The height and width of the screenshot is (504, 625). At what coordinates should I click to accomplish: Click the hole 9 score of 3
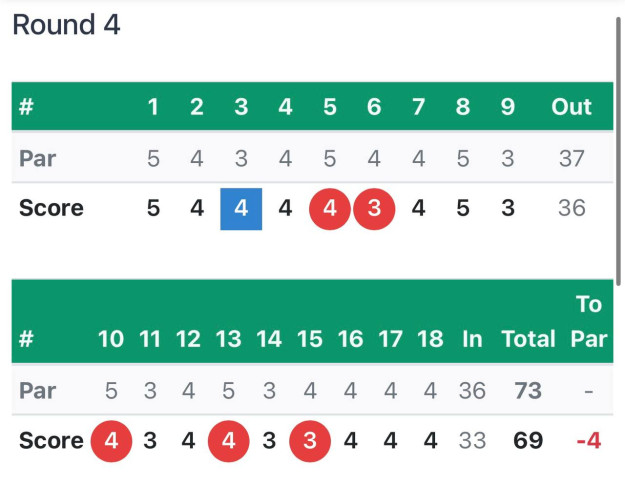tap(508, 208)
